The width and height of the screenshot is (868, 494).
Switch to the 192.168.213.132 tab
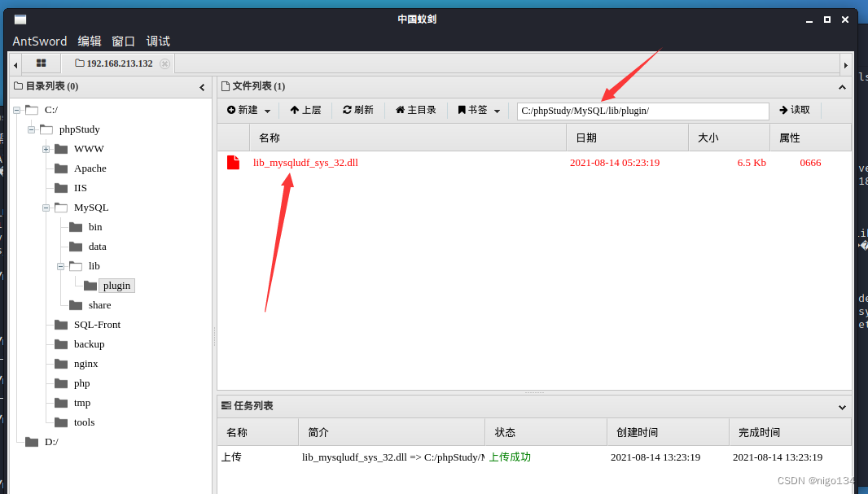tap(114, 63)
